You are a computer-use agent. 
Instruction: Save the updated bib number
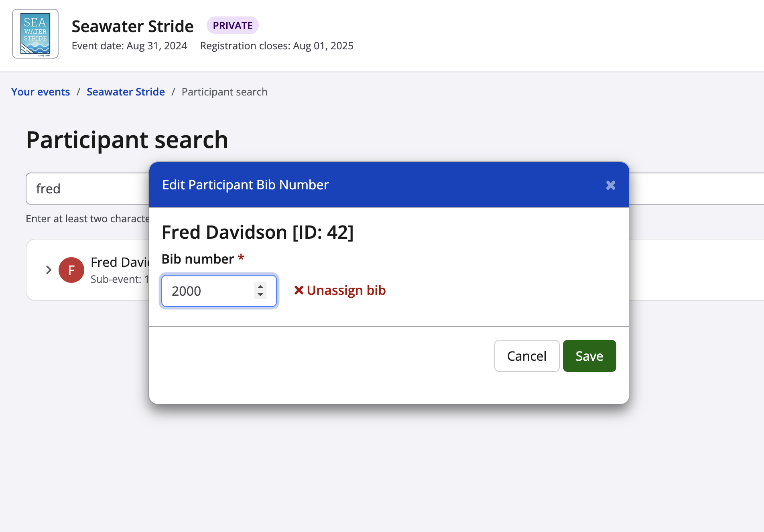(589, 356)
